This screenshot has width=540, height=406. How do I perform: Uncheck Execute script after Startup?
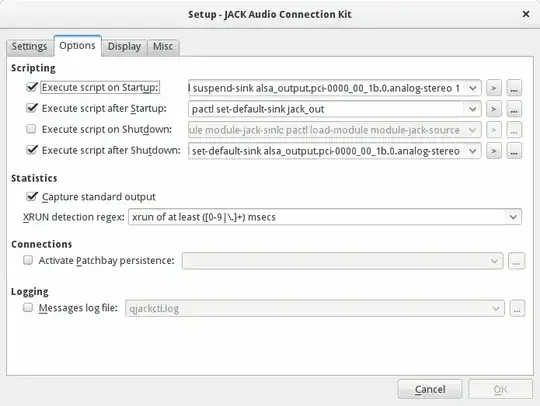click(x=31, y=108)
